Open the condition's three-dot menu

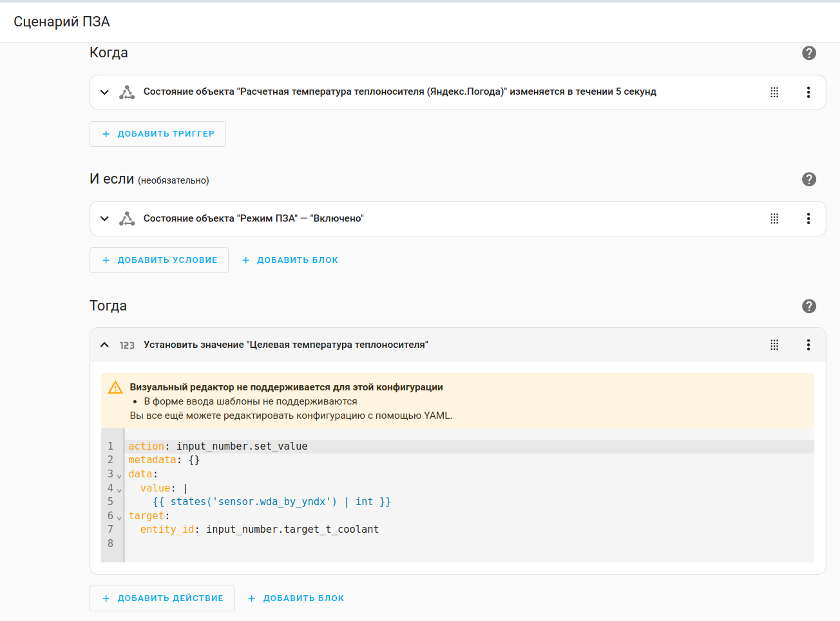click(808, 218)
